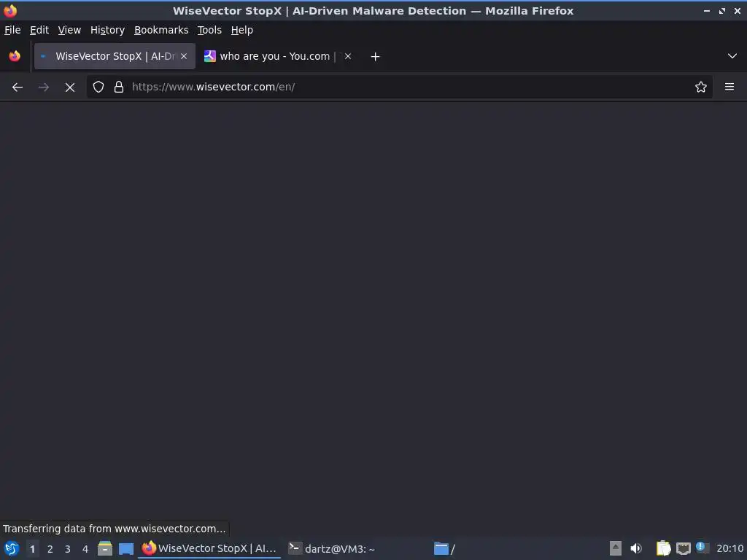The width and height of the screenshot is (747, 560).
Task: Open clipboard manager tray icon
Action: (663, 548)
